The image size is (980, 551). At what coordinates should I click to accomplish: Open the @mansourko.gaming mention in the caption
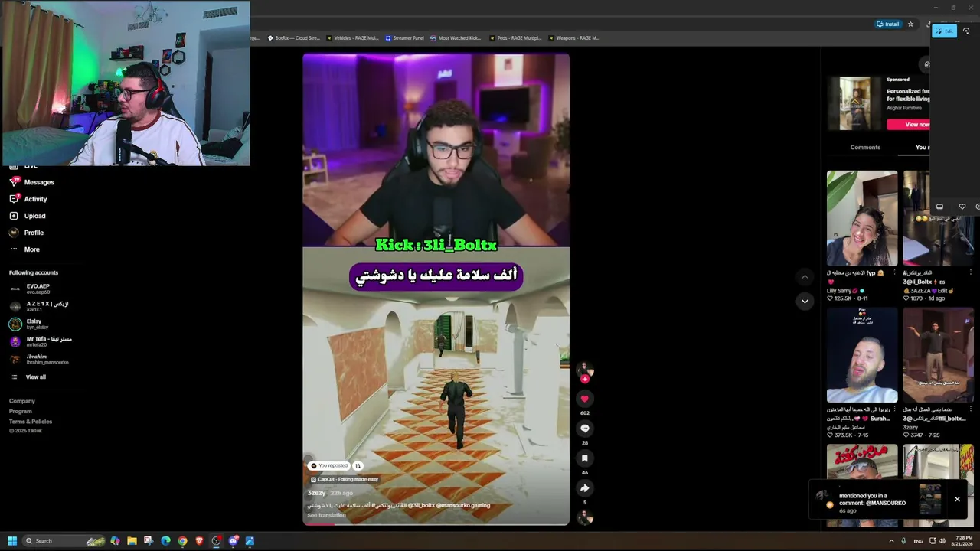(463, 505)
